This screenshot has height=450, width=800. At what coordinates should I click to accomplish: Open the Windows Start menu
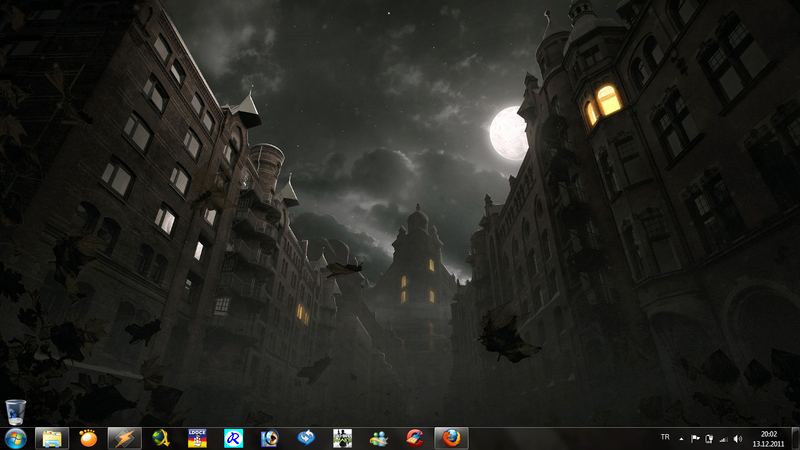point(16,438)
